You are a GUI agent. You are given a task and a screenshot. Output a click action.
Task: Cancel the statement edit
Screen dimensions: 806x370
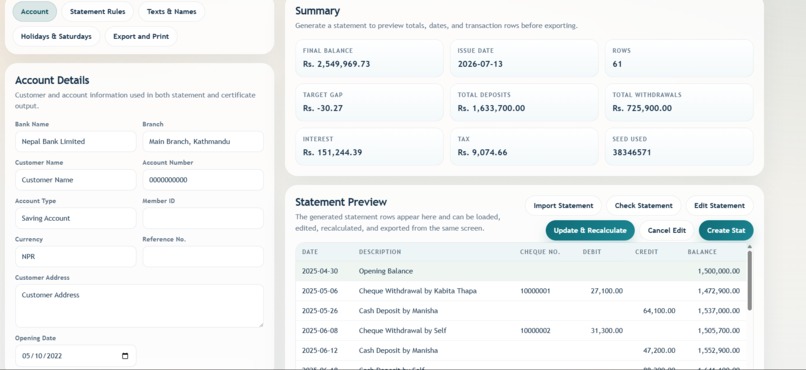pyautogui.click(x=667, y=230)
